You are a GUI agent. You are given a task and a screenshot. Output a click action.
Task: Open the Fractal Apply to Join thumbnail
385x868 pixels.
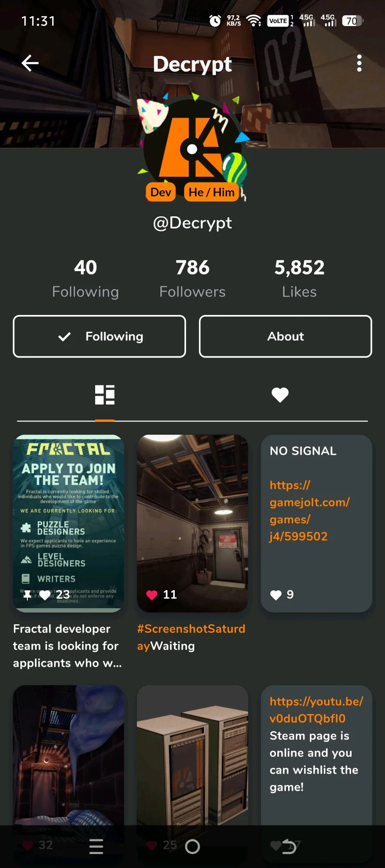(x=69, y=523)
